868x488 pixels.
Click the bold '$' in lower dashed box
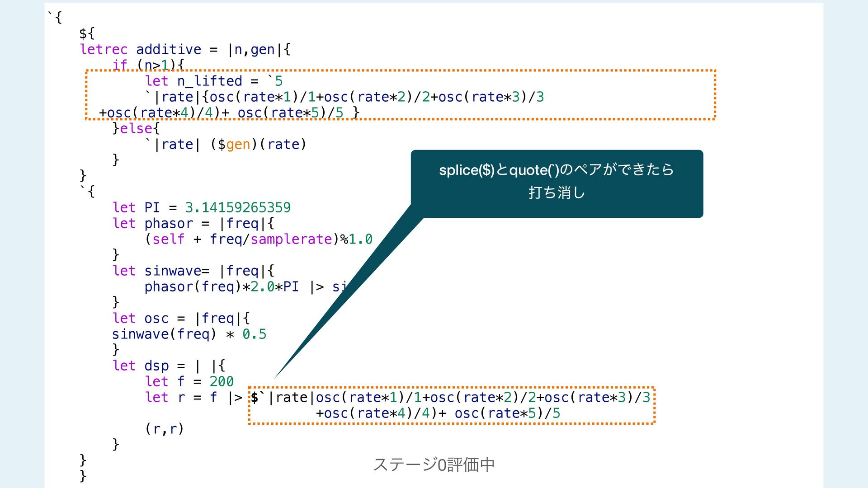255,397
